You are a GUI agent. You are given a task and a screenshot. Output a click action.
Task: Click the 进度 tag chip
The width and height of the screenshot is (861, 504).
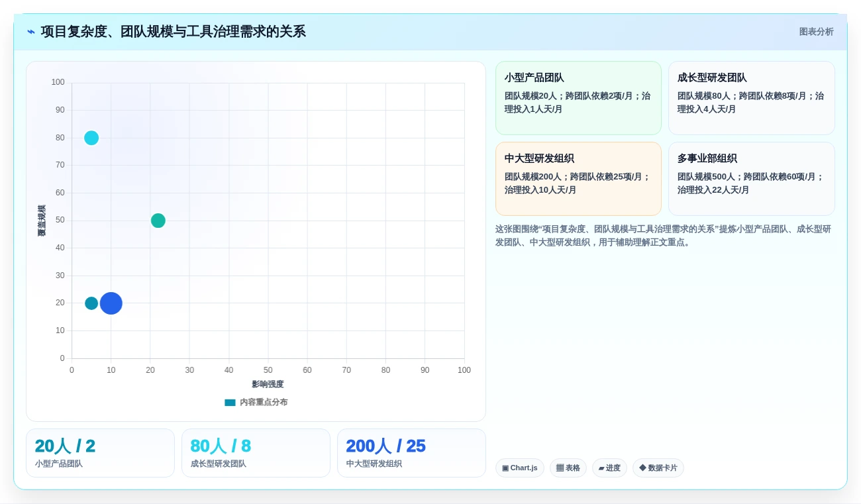click(609, 468)
